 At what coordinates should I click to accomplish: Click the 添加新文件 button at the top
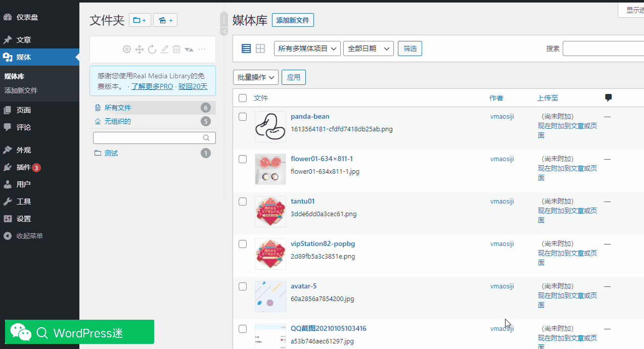[293, 20]
